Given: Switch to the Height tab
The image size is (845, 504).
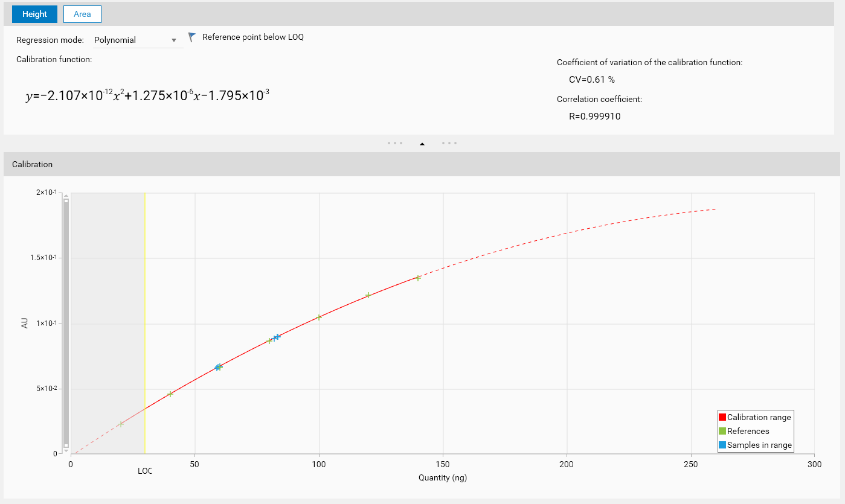Looking at the screenshot, I should [x=34, y=14].
